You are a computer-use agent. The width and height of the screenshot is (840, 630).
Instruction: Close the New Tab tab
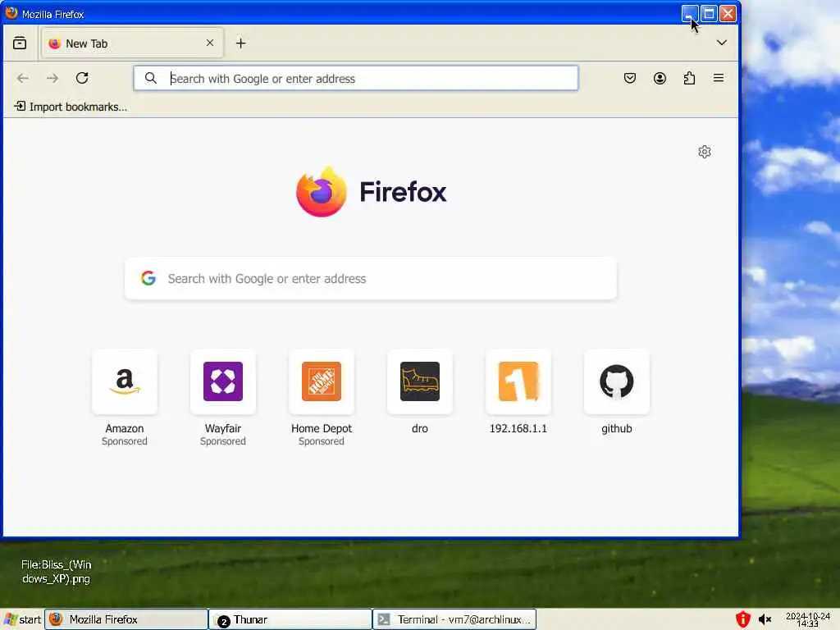210,43
